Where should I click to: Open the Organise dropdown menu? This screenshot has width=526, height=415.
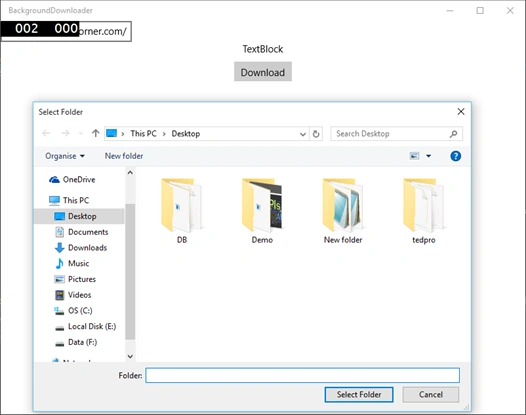tap(65, 156)
